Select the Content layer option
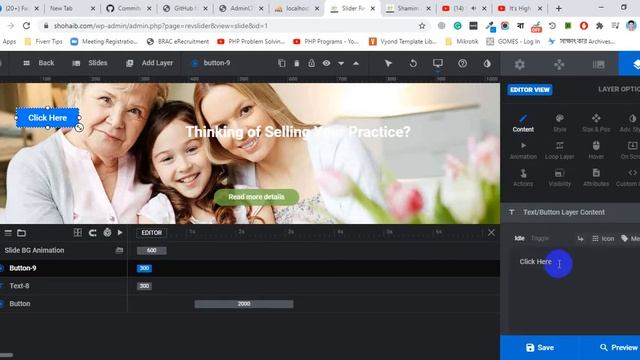 click(523, 123)
